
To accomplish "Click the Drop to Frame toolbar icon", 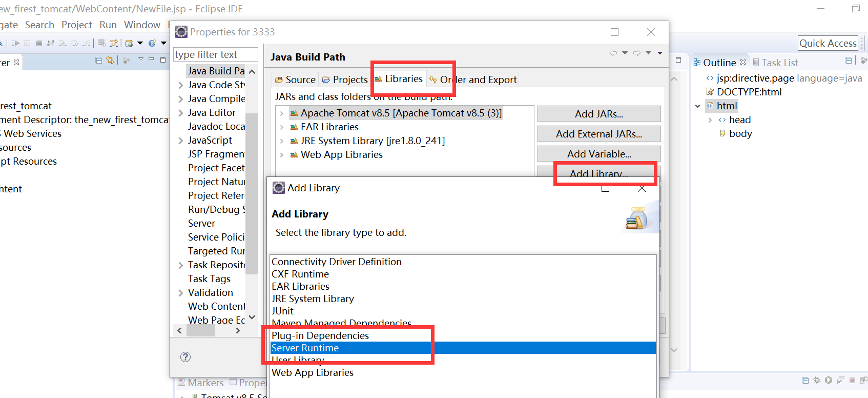I will click(101, 44).
